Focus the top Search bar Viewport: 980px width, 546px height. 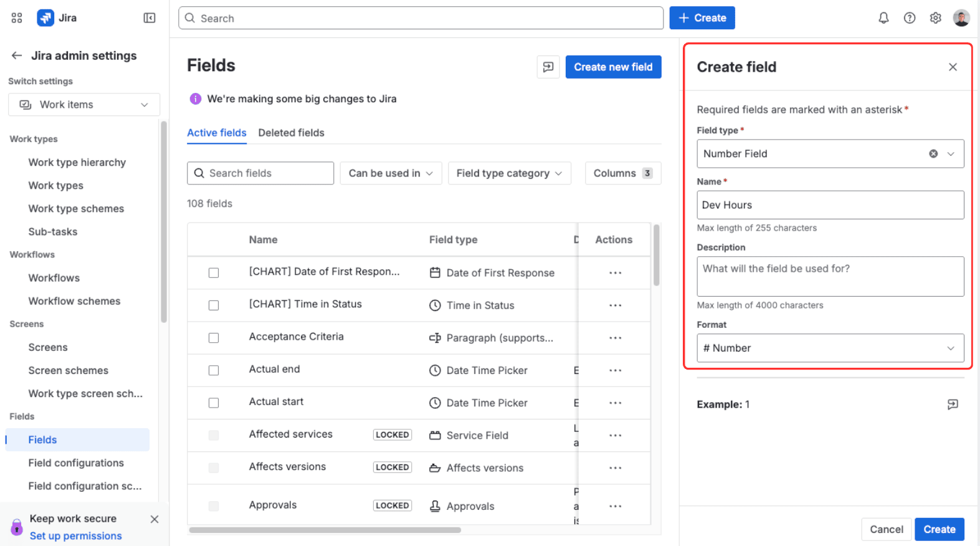pos(421,18)
